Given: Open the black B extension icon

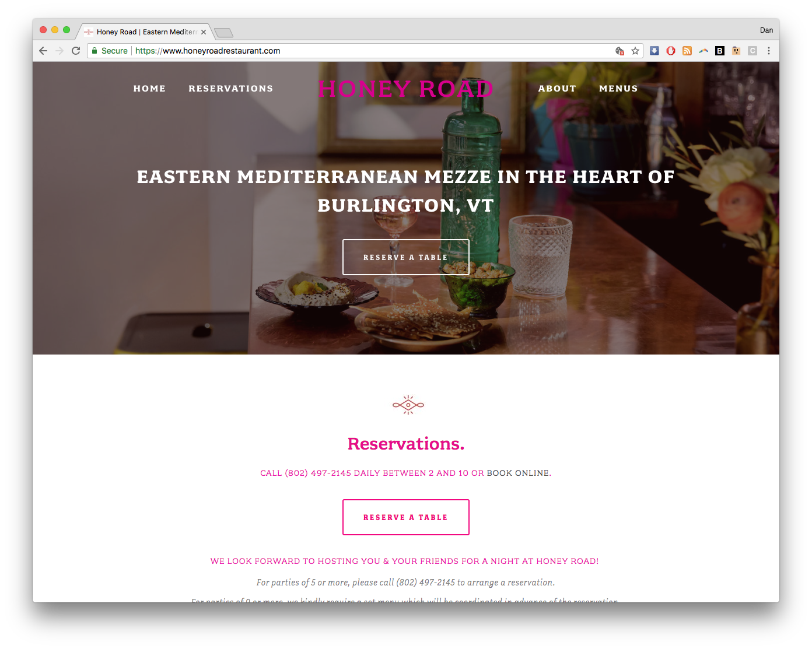Looking at the screenshot, I should coord(720,51).
